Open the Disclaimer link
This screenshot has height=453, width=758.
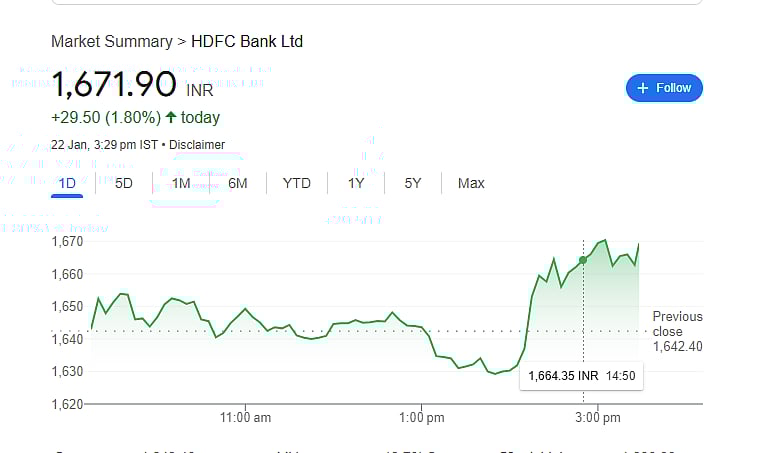(x=197, y=145)
